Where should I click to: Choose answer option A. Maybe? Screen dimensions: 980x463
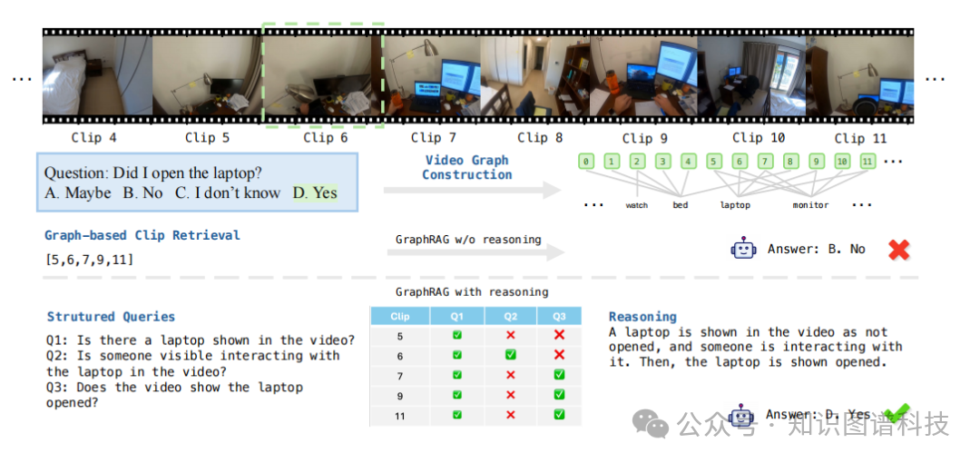[77, 193]
